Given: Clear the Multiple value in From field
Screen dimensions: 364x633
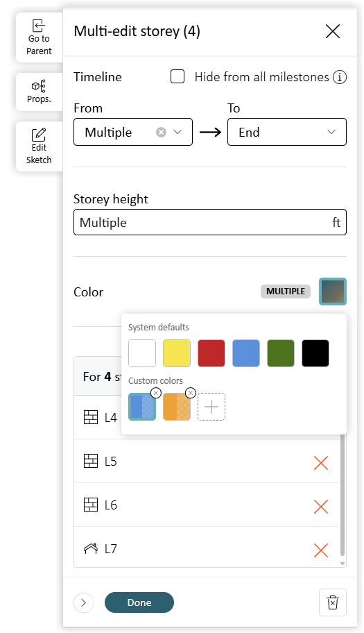Looking at the screenshot, I should point(161,133).
